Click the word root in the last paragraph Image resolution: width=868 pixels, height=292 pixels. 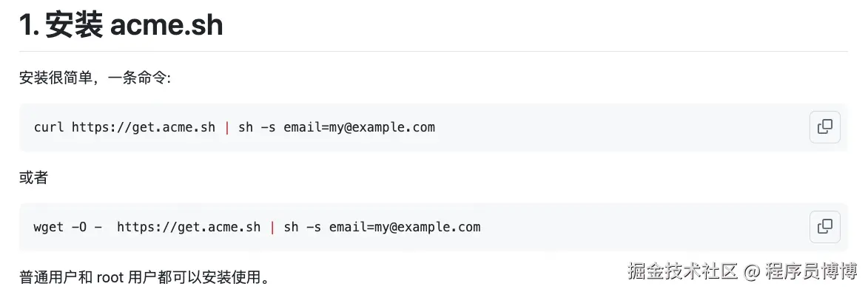[110, 276]
